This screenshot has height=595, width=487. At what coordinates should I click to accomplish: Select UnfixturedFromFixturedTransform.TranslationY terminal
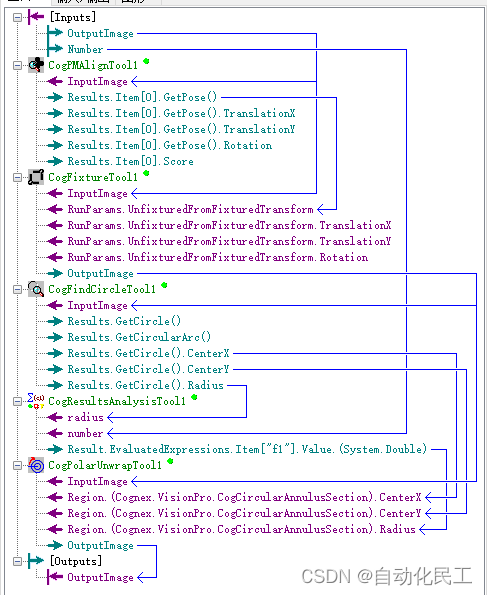pos(229,241)
